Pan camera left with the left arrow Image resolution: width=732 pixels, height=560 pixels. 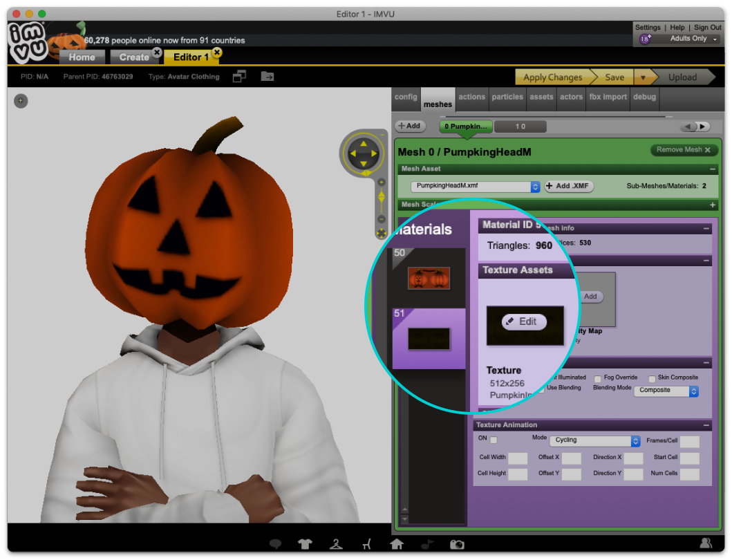pyautogui.click(x=353, y=153)
